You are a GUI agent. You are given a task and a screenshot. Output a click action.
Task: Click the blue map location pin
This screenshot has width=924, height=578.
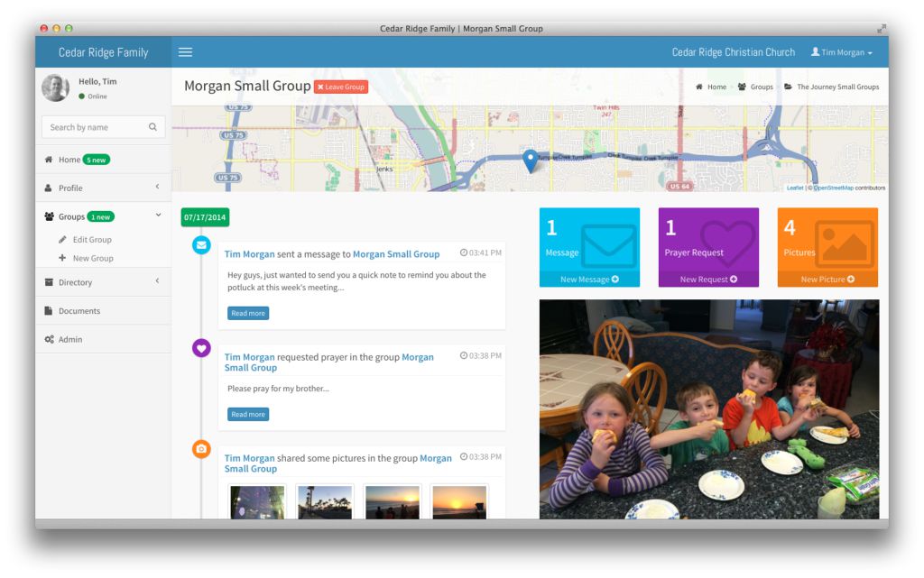pos(530,161)
